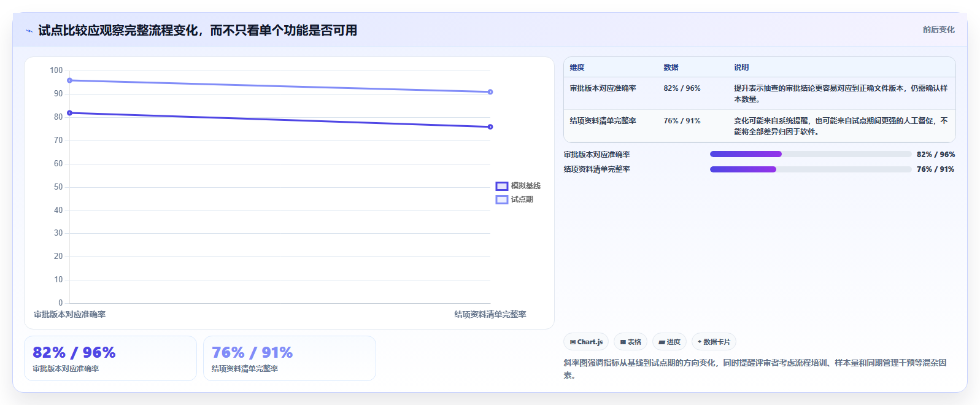Image resolution: width=980 pixels, height=405 pixels.
Task: Select the 进度 tag chip
Action: tap(669, 342)
